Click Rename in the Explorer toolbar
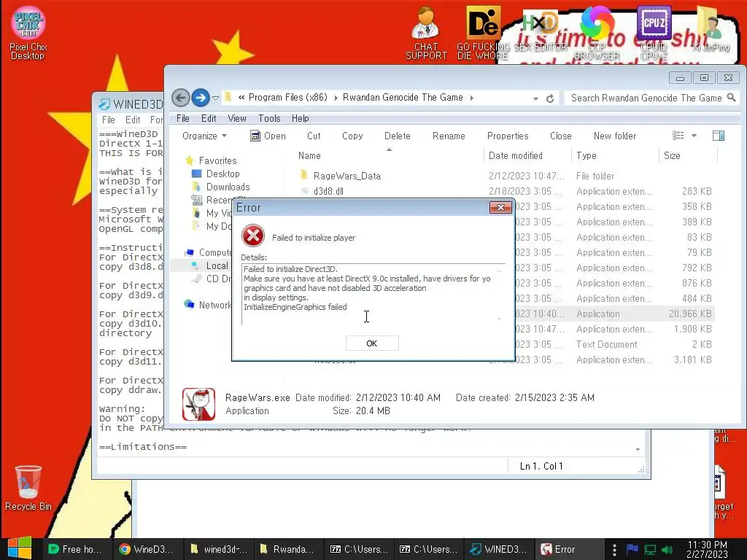Screen dimensions: 747x560 (x=449, y=136)
